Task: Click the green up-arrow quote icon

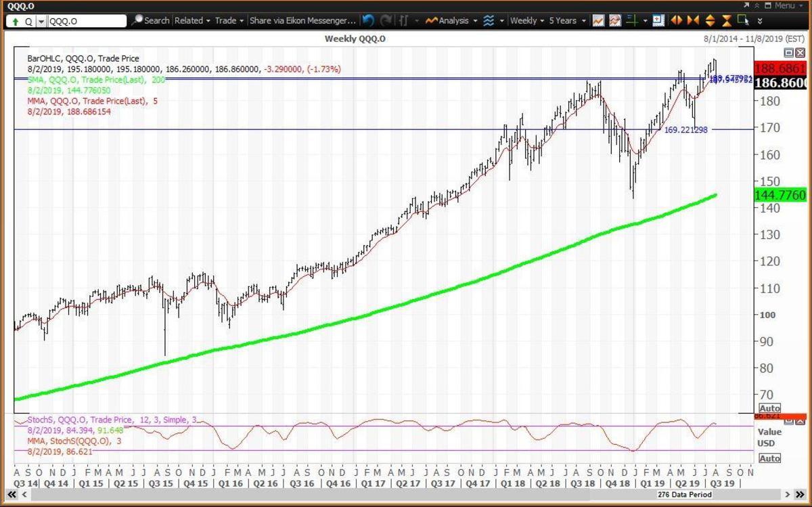Action: pyautogui.click(x=16, y=21)
